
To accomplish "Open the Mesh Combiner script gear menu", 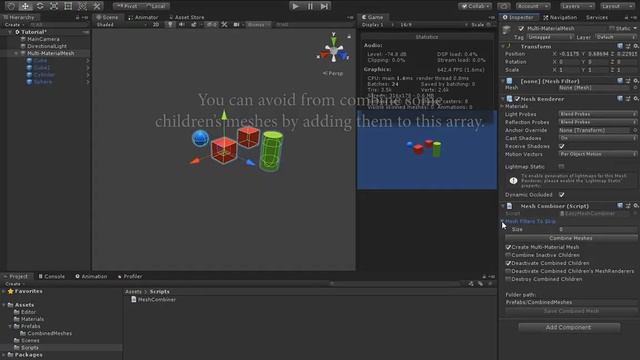I will (x=636, y=206).
